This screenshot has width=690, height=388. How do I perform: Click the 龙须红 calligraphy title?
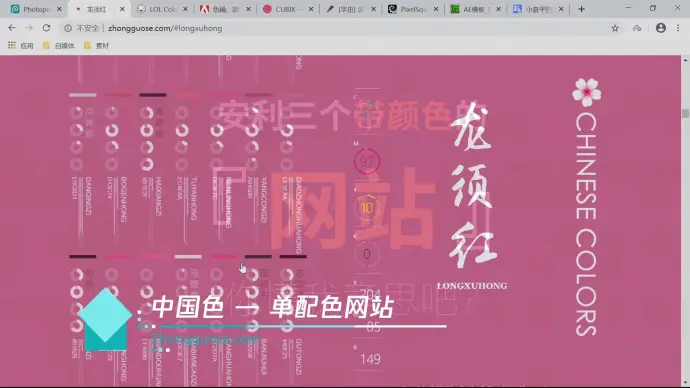[472, 185]
